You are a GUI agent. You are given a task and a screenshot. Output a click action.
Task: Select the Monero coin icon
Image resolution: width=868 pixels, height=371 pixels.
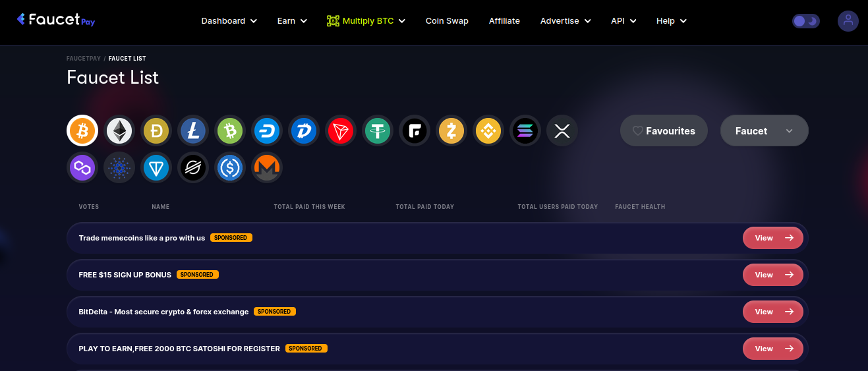click(x=267, y=167)
